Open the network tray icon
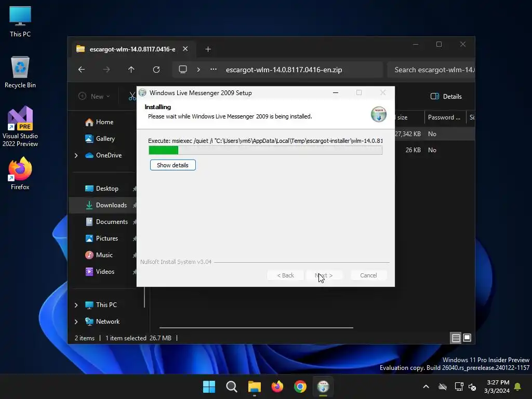 [459, 387]
